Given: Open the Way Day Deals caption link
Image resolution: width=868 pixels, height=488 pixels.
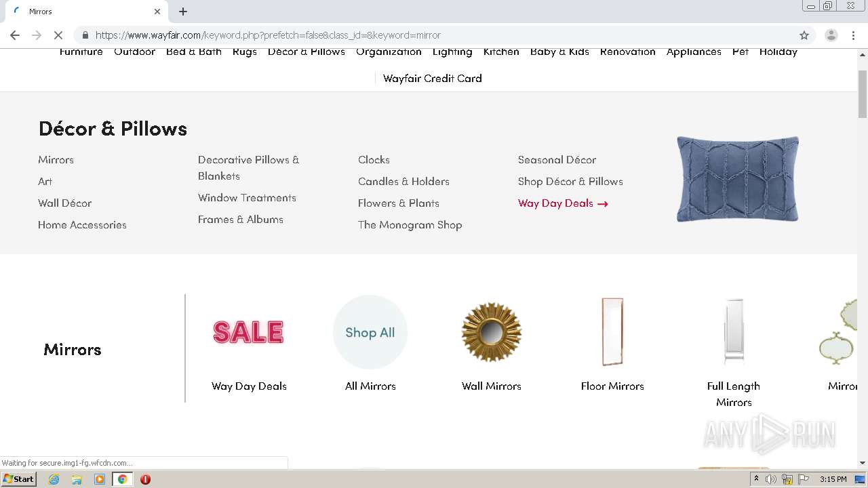Looking at the screenshot, I should click(x=249, y=386).
